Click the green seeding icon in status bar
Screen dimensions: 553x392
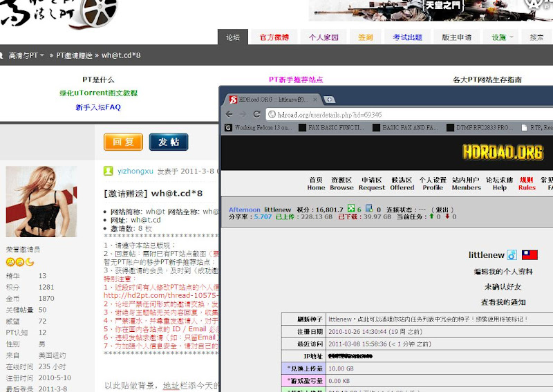pyautogui.click(x=351, y=209)
